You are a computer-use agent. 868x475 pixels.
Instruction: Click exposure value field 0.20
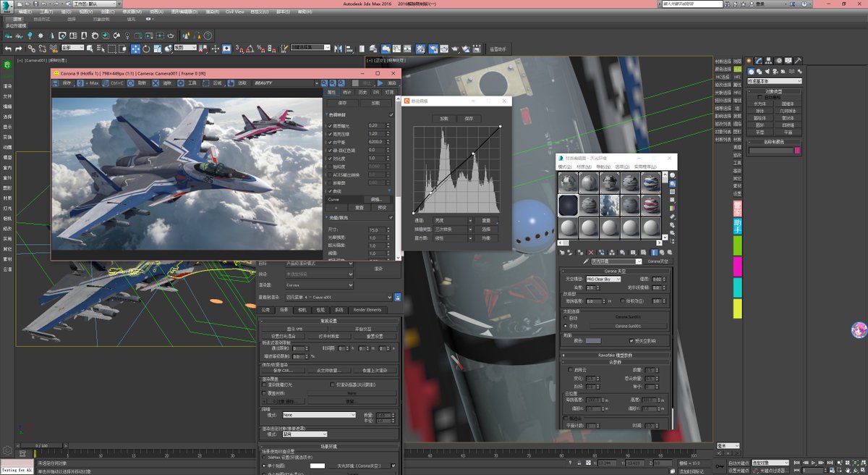click(x=377, y=126)
